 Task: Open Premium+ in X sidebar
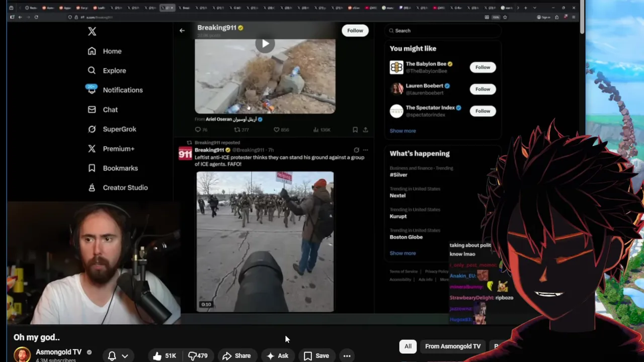coord(111,149)
